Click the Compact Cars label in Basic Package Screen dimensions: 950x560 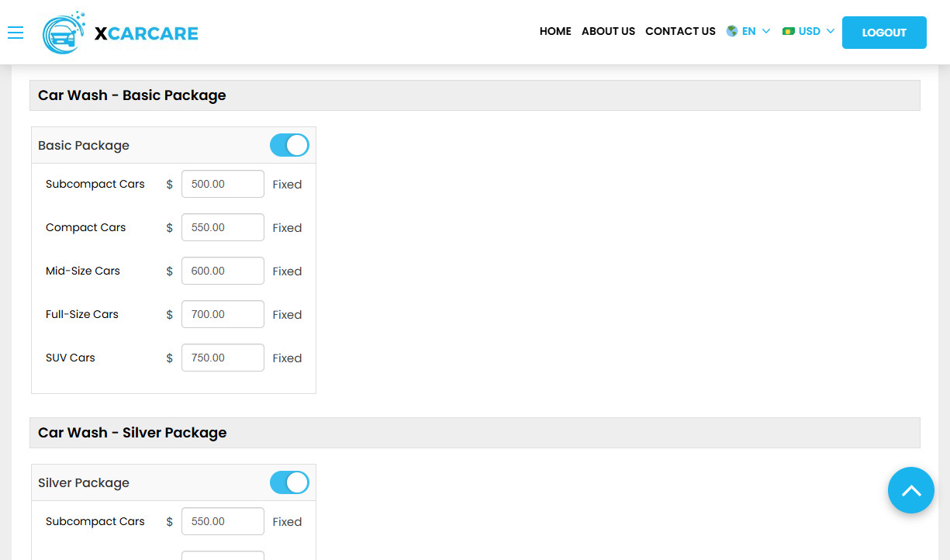click(85, 227)
